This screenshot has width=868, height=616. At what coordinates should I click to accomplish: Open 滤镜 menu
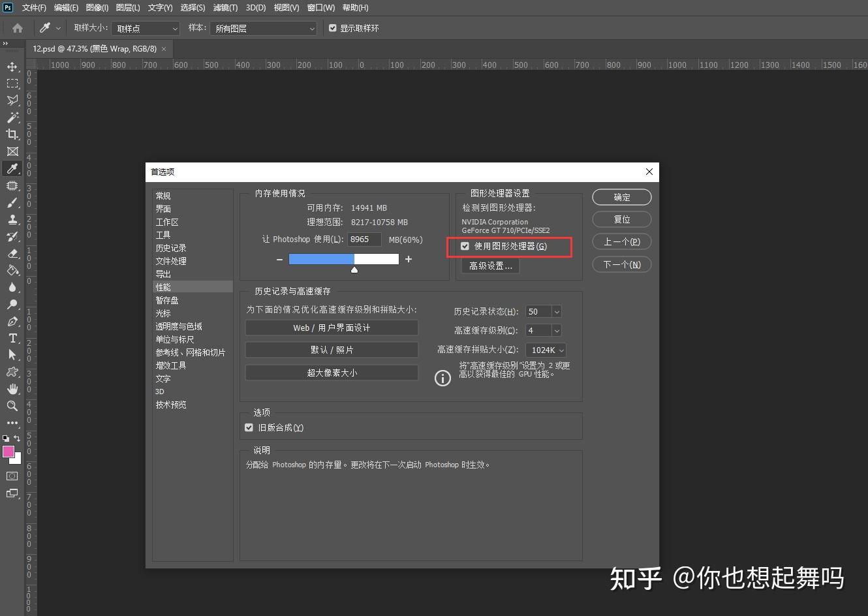click(225, 8)
